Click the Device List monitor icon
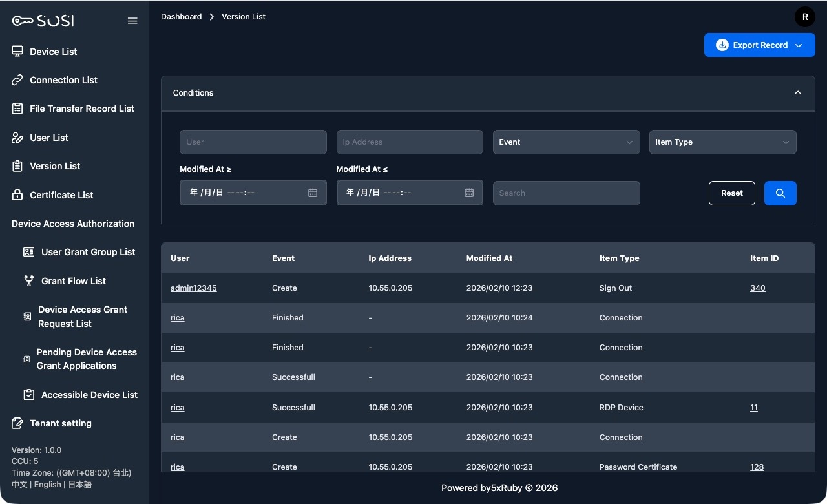The height and width of the screenshot is (504, 827). [x=17, y=52]
